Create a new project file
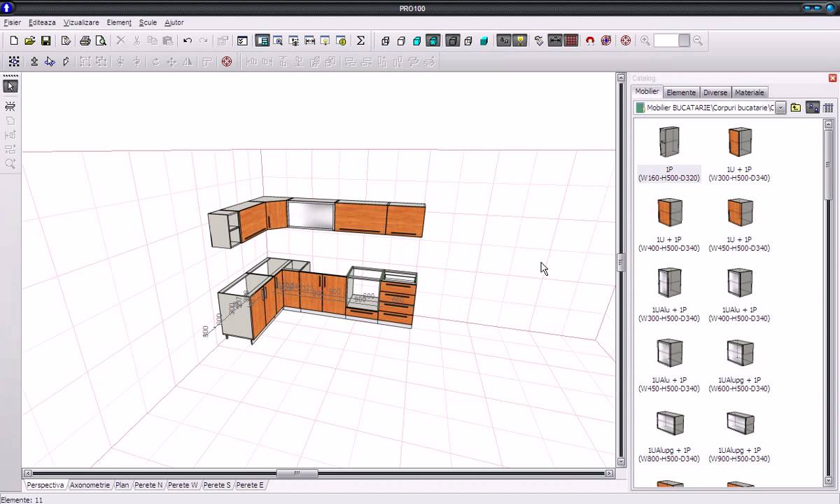This screenshot has height=504, width=840. pos(13,41)
